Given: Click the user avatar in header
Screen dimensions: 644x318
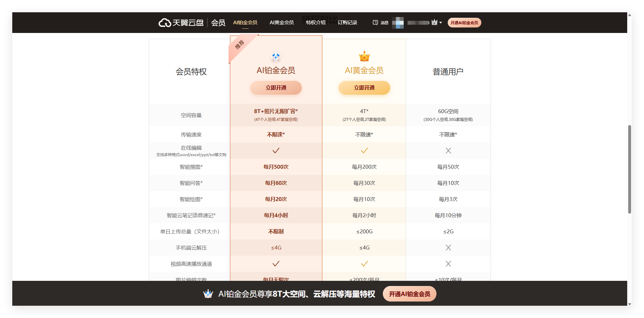Looking at the screenshot, I should point(398,23).
